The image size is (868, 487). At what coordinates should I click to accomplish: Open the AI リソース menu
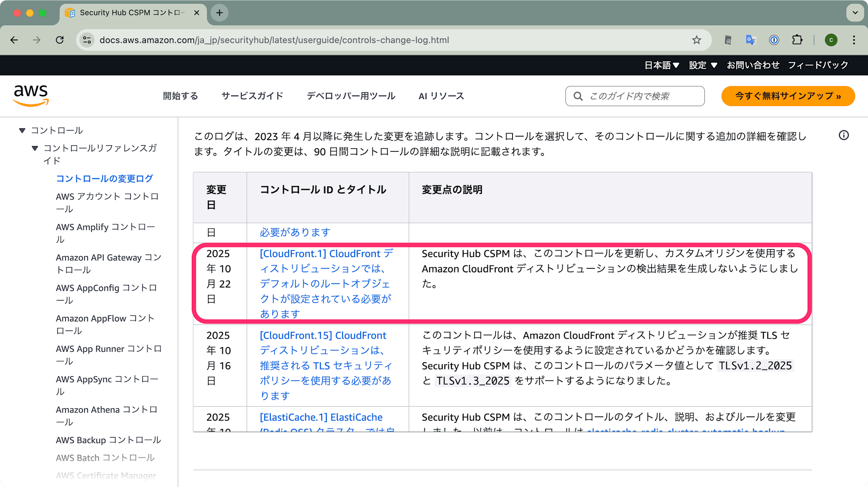point(441,96)
